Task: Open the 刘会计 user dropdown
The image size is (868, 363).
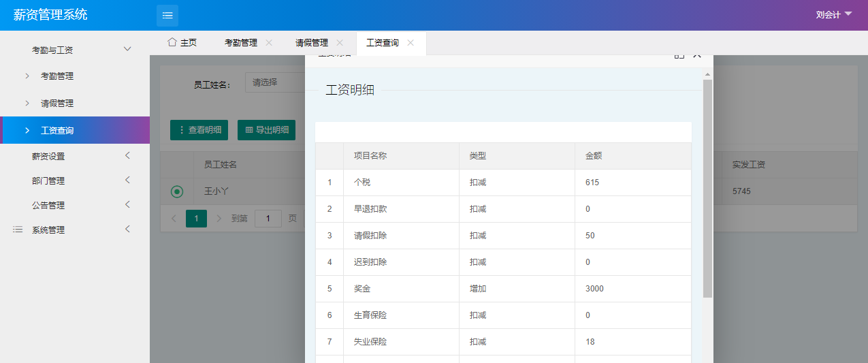Action: [x=833, y=15]
